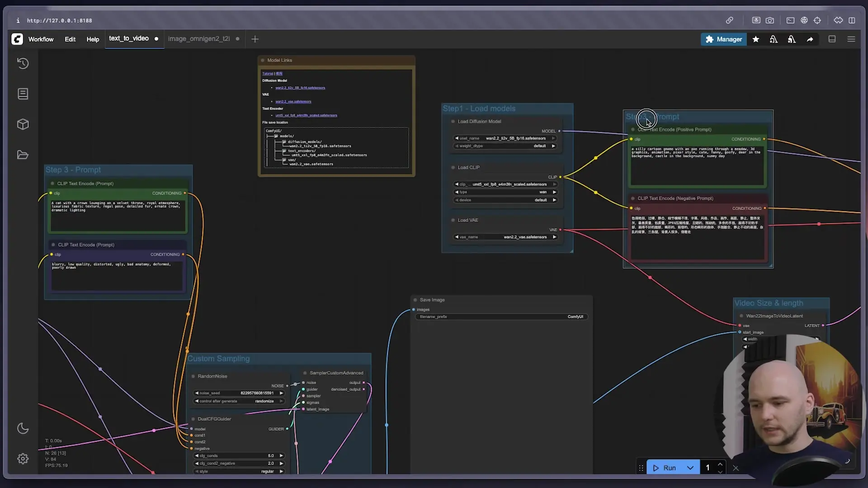Click the crosshair target icon in address bar
Screen dimensions: 868x488
click(817, 20)
